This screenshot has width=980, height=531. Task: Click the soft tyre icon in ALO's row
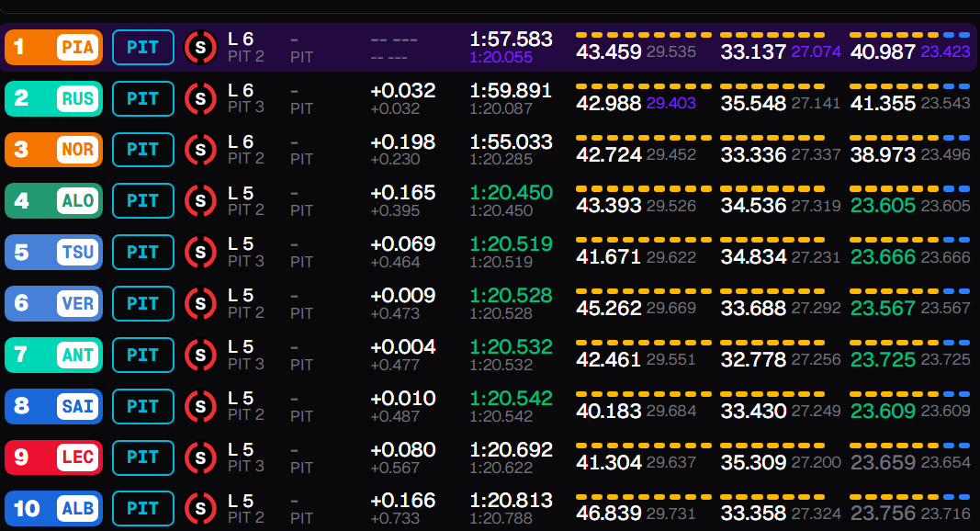pyautogui.click(x=200, y=201)
